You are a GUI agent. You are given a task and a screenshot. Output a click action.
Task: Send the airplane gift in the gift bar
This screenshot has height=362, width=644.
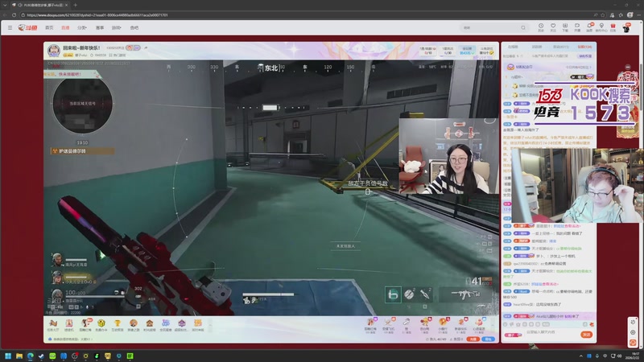coord(389,325)
